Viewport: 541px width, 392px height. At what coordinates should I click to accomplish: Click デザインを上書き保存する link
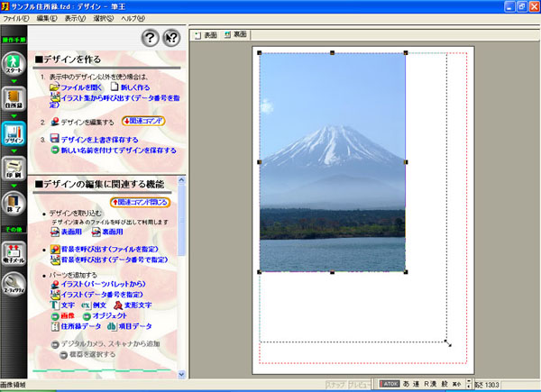99,140
